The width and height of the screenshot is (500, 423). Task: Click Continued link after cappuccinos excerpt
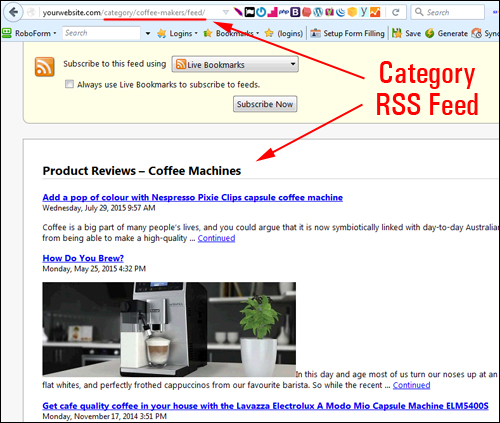click(411, 385)
